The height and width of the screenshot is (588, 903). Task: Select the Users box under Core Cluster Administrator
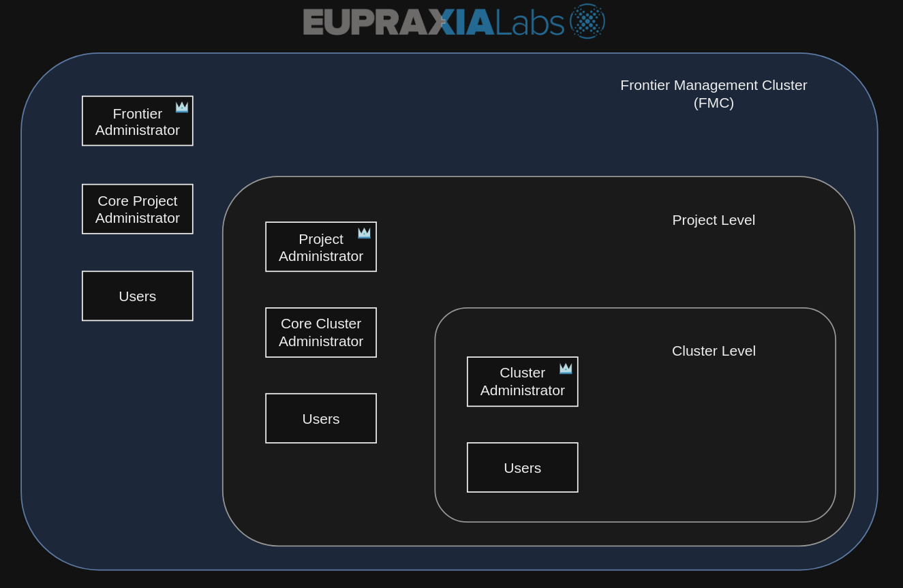click(x=321, y=418)
